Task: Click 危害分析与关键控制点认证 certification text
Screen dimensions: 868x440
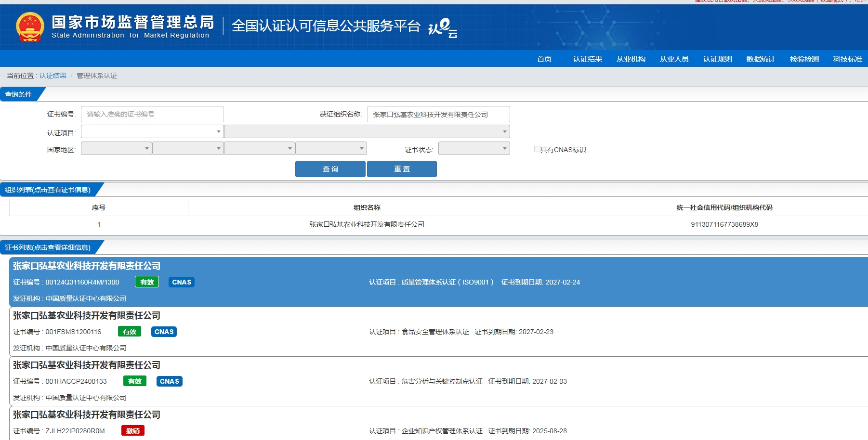Action: click(x=442, y=381)
